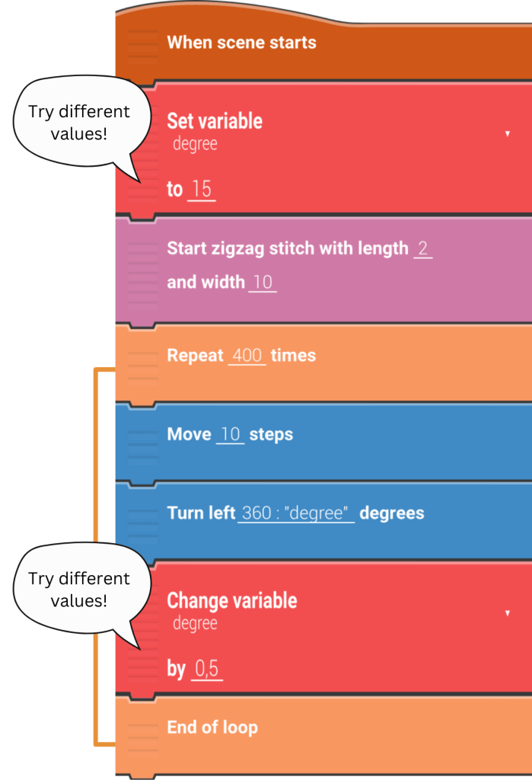This screenshot has width=532, height=780.
Task: Select the degree variable name under Set variable
Action: click(195, 144)
